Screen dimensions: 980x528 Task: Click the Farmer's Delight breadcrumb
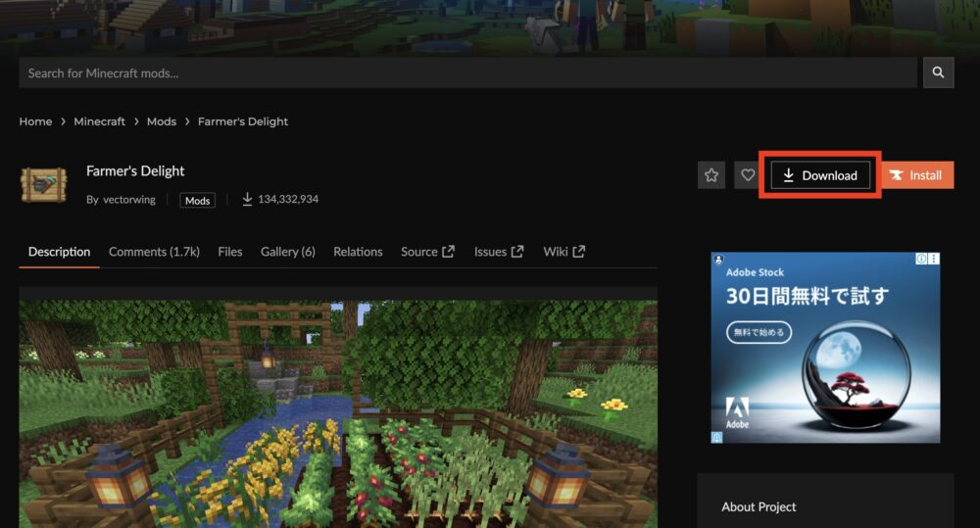pos(243,121)
